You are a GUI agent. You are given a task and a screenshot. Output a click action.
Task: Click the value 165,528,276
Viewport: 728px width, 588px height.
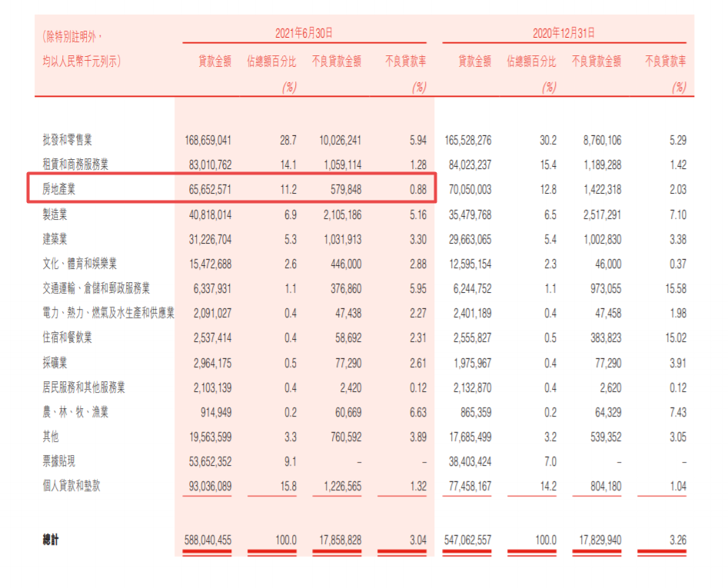click(468, 140)
